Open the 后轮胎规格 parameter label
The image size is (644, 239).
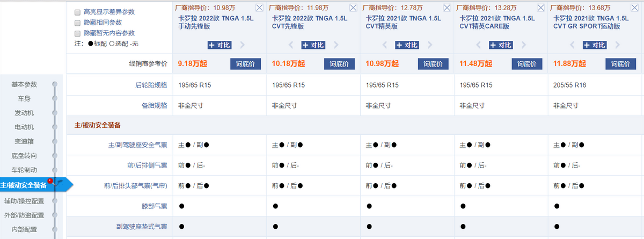coord(151,85)
